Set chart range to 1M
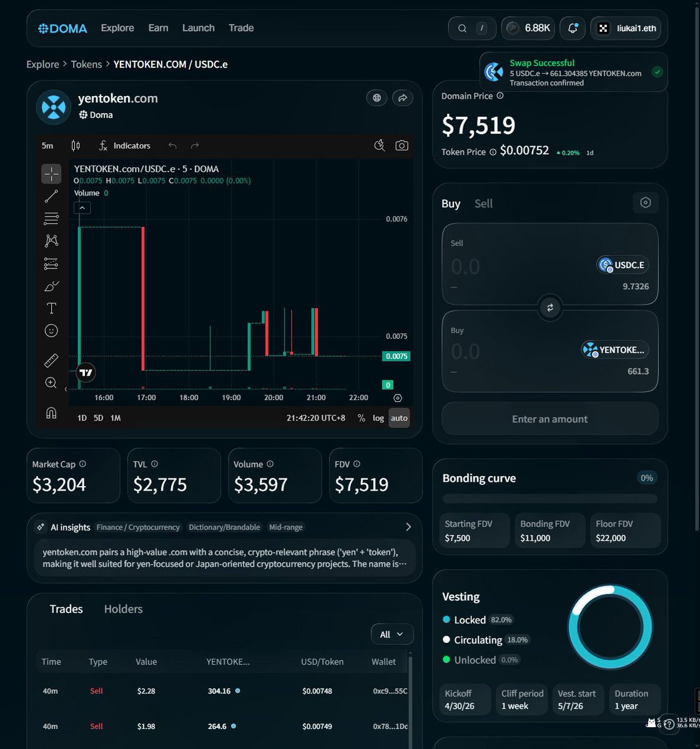The height and width of the screenshot is (749, 700). pos(116,418)
